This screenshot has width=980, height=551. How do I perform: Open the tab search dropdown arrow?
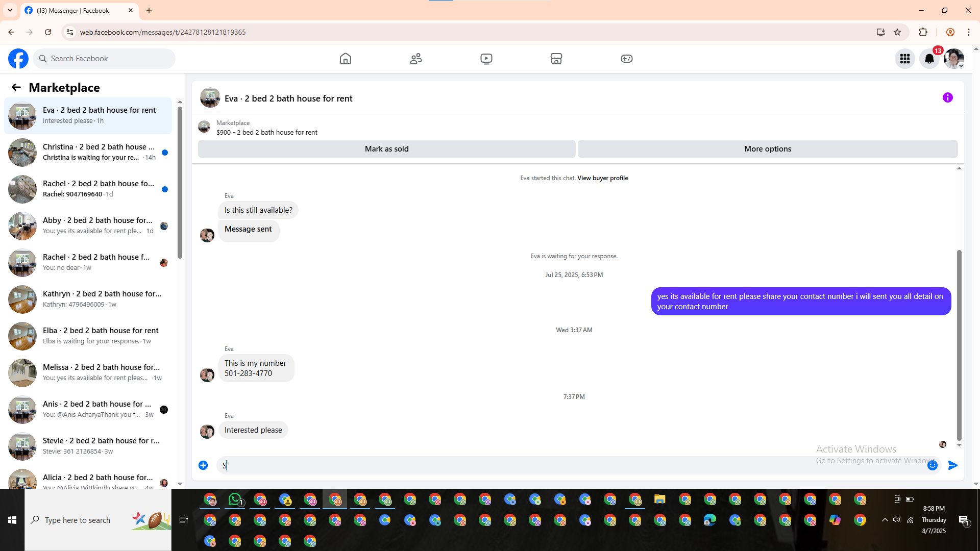(x=10, y=10)
